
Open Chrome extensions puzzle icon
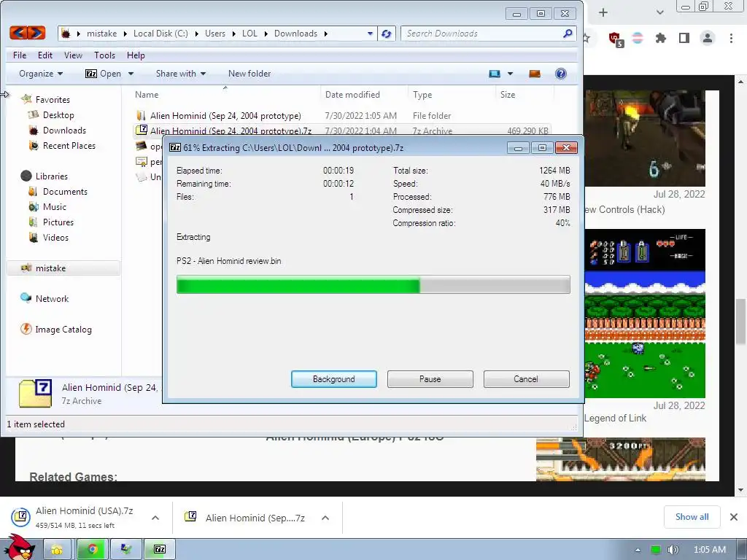point(660,38)
